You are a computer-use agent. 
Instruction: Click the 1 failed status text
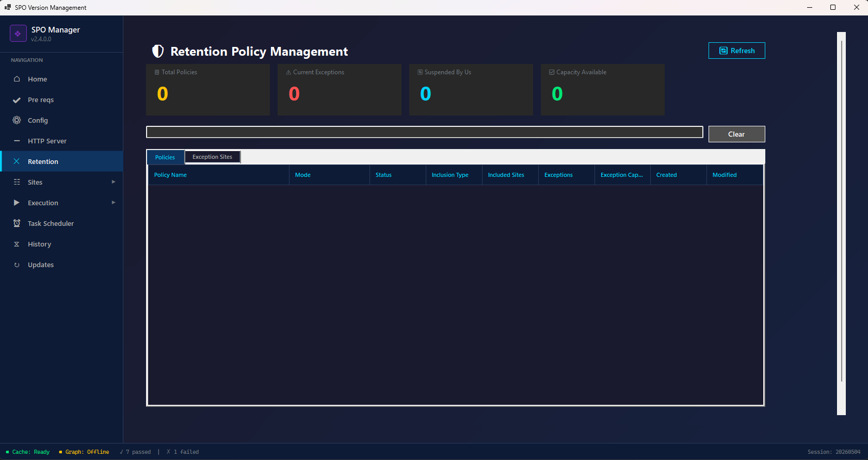point(183,452)
